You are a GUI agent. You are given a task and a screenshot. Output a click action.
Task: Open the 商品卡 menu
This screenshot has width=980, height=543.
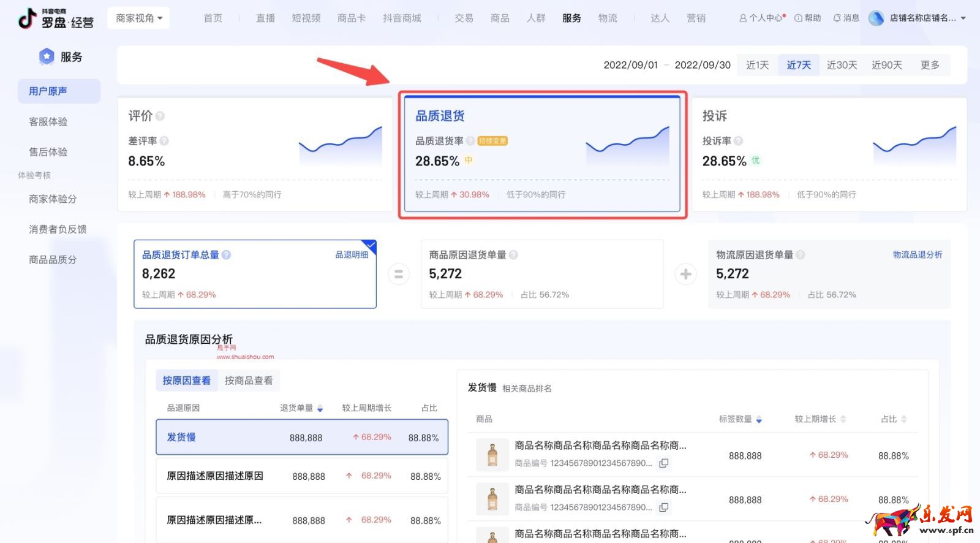(x=352, y=18)
